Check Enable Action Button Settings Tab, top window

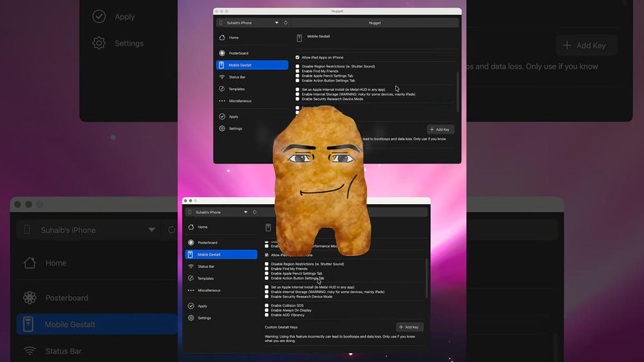click(298, 81)
